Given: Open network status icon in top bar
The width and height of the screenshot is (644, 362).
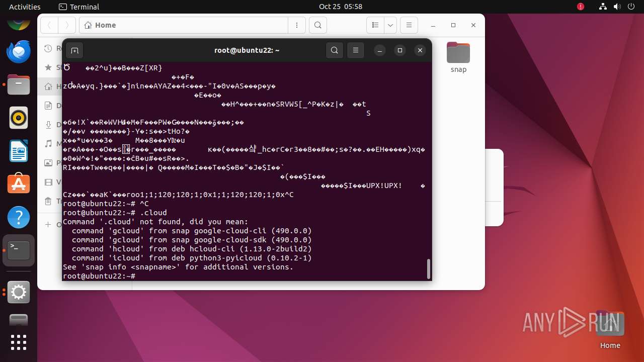Looking at the screenshot, I should 603,7.
